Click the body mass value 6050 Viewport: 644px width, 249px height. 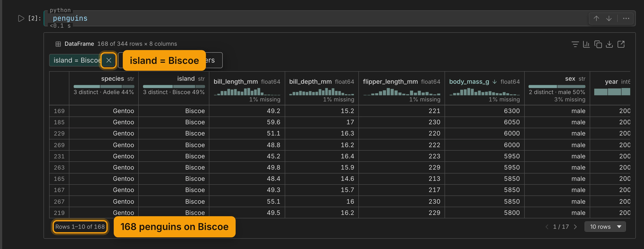tap(512, 122)
